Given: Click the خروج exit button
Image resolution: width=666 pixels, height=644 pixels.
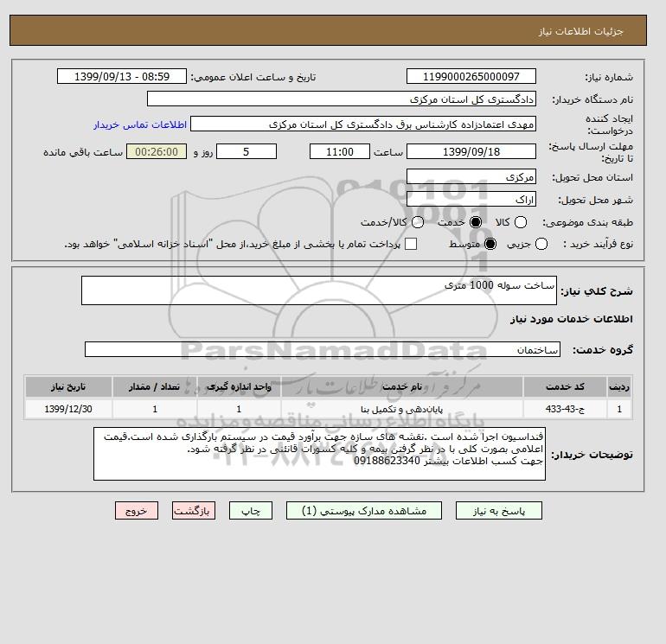Looking at the screenshot, I should pos(137,511).
